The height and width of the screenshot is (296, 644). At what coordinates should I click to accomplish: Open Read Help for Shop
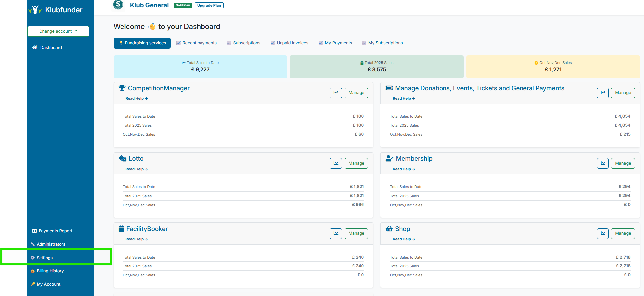pos(404,239)
